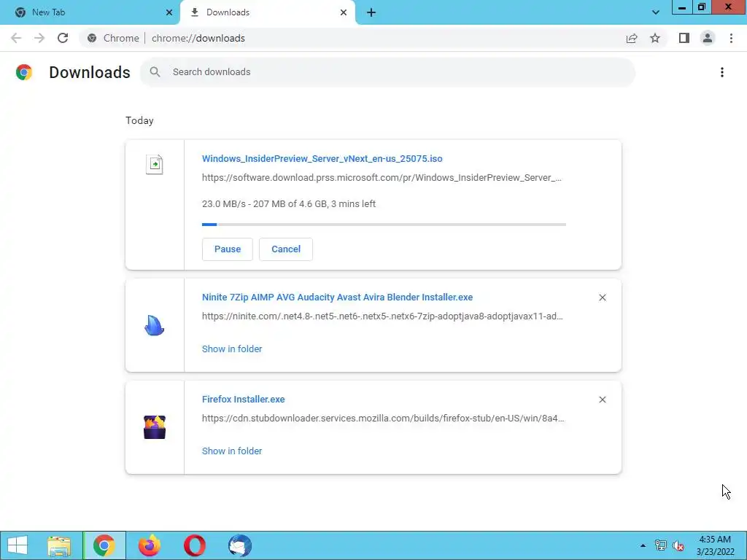Open the side panel icon

[x=684, y=38]
